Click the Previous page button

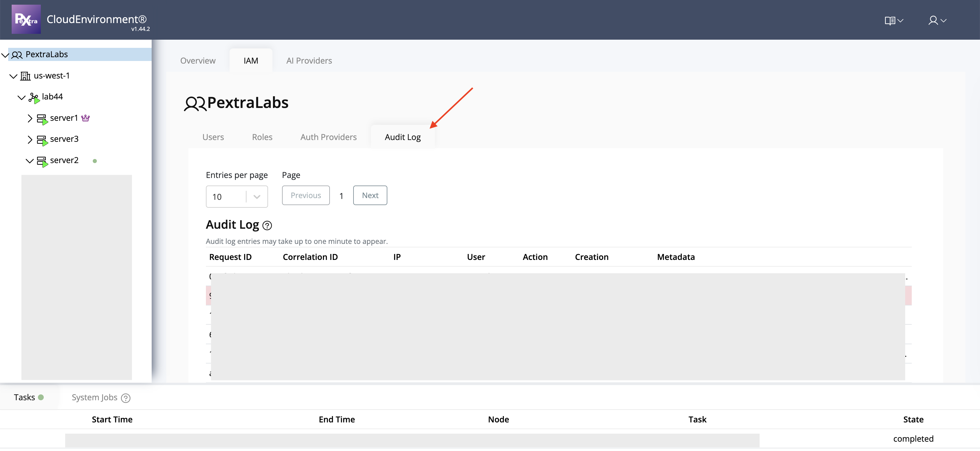point(305,195)
